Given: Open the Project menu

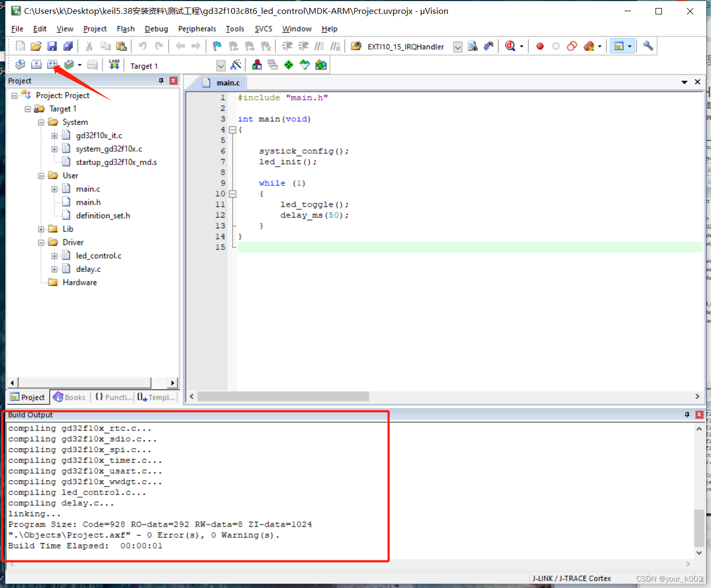Looking at the screenshot, I should 95,29.
